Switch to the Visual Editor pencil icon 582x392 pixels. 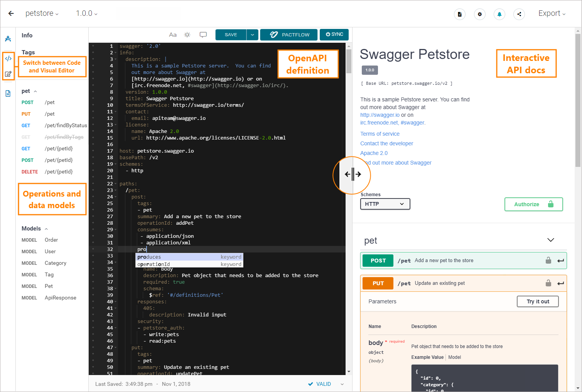[8, 74]
